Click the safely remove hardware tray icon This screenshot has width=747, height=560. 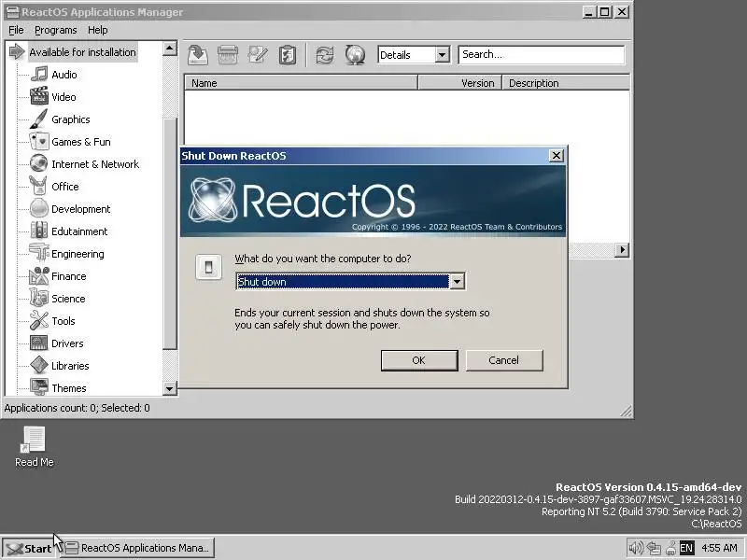(670, 548)
